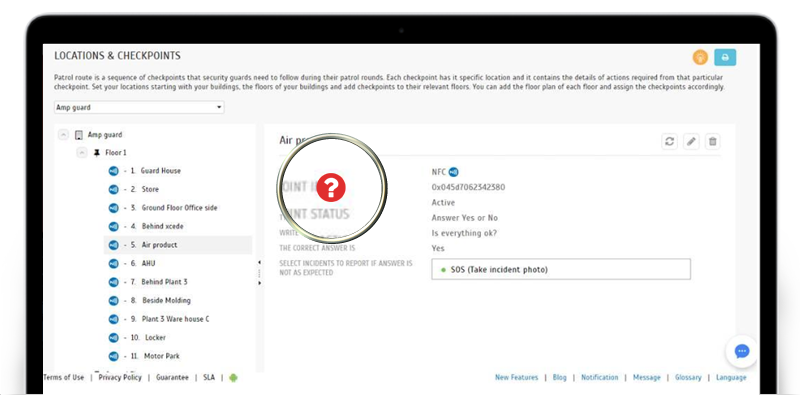Select Motor Park checkpoint

click(x=162, y=356)
